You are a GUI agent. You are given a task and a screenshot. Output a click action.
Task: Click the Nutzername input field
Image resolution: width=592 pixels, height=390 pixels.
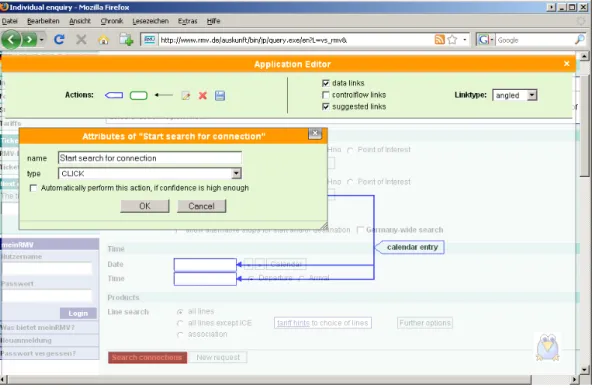[47, 268]
